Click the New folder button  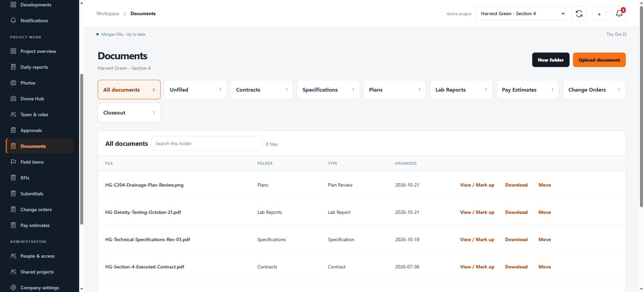pos(551,60)
